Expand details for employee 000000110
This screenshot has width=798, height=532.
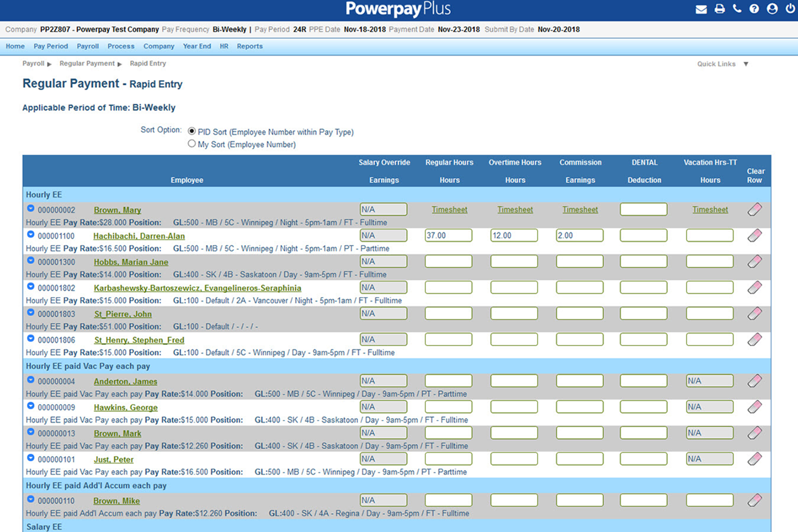(x=31, y=499)
